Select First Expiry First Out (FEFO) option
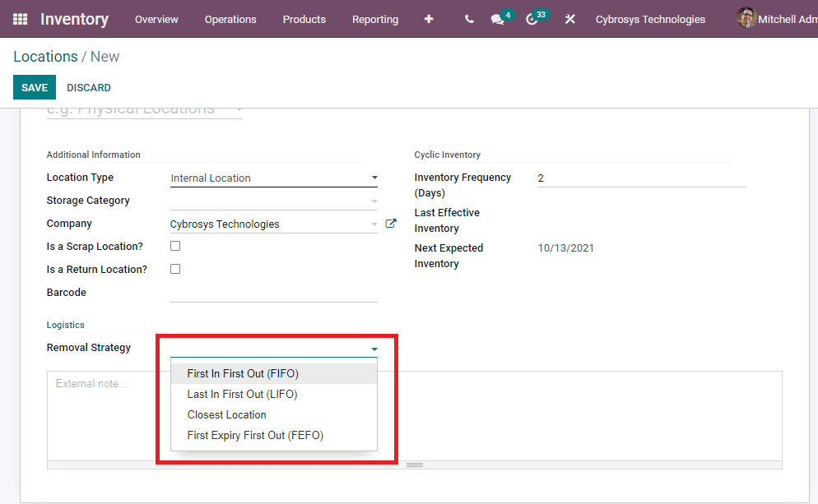The height and width of the screenshot is (504, 818). click(x=255, y=435)
